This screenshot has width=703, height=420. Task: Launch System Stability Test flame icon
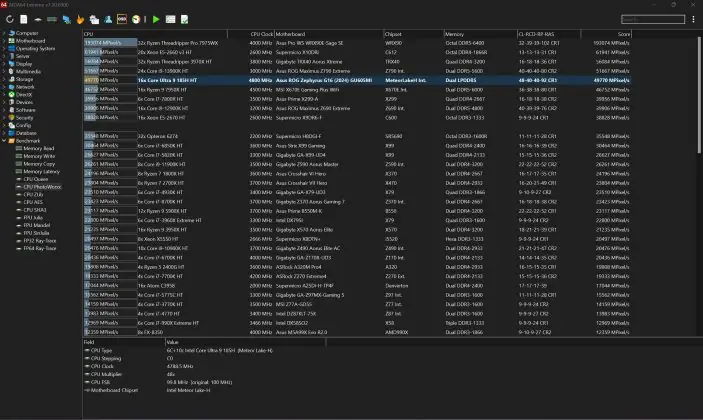80,19
